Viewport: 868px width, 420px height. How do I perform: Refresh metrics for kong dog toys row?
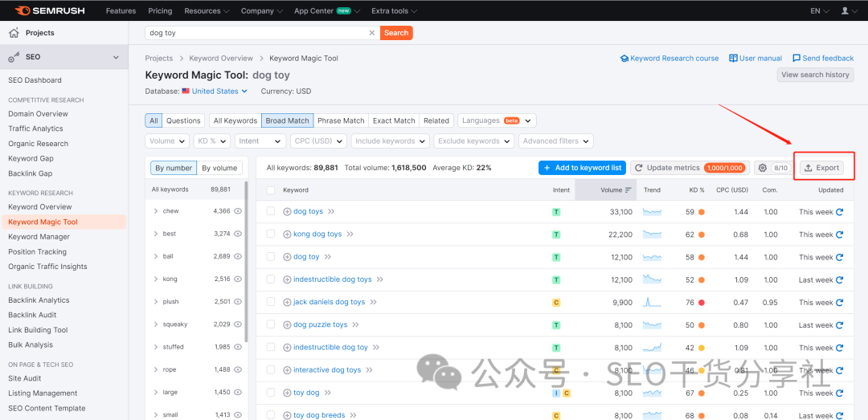839,234
